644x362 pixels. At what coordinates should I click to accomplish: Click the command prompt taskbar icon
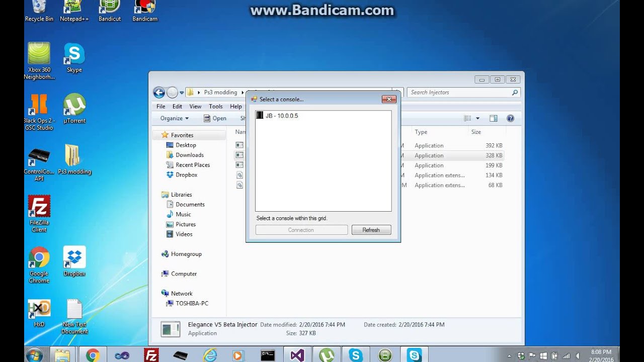pos(268,355)
